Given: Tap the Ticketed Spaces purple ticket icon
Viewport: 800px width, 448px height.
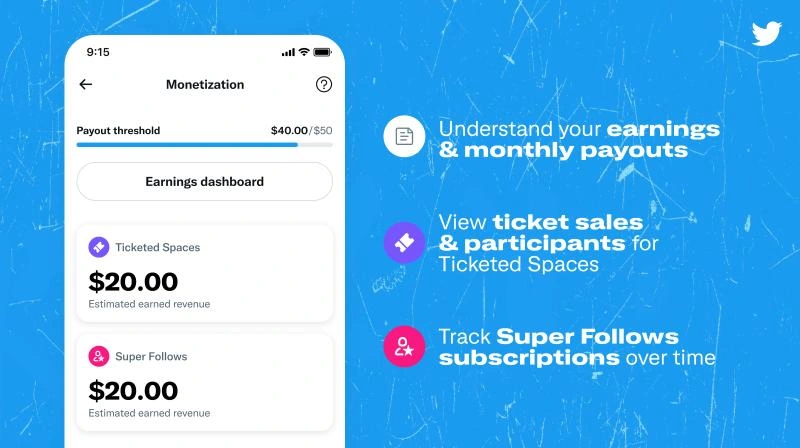Looking at the screenshot, I should click(99, 247).
